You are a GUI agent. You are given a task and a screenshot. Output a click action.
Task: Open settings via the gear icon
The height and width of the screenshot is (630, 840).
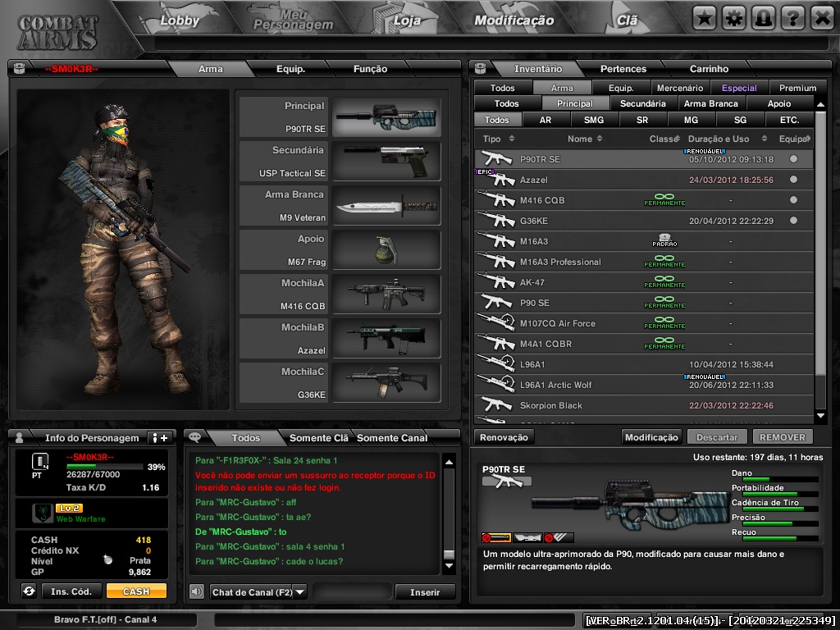pos(733,17)
